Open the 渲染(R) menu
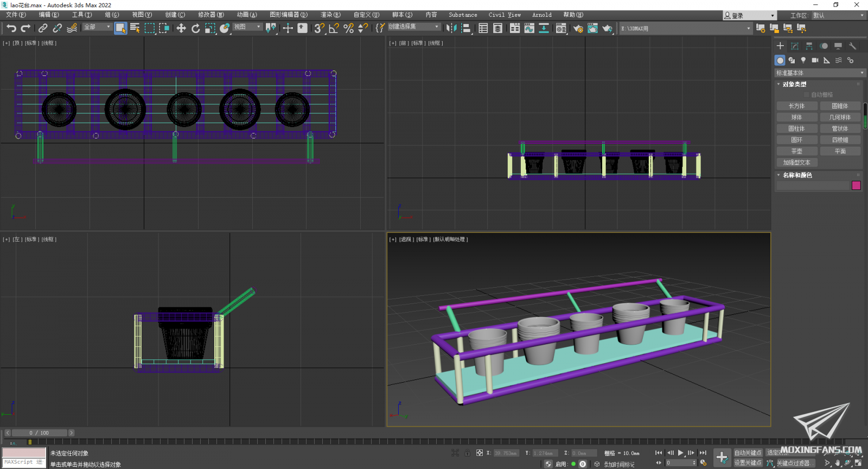 pos(330,15)
